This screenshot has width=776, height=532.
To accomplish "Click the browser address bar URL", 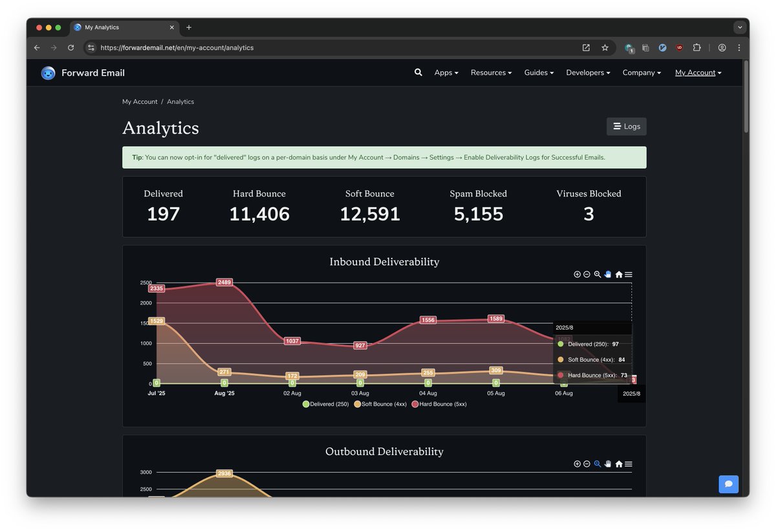I will (x=177, y=48).
